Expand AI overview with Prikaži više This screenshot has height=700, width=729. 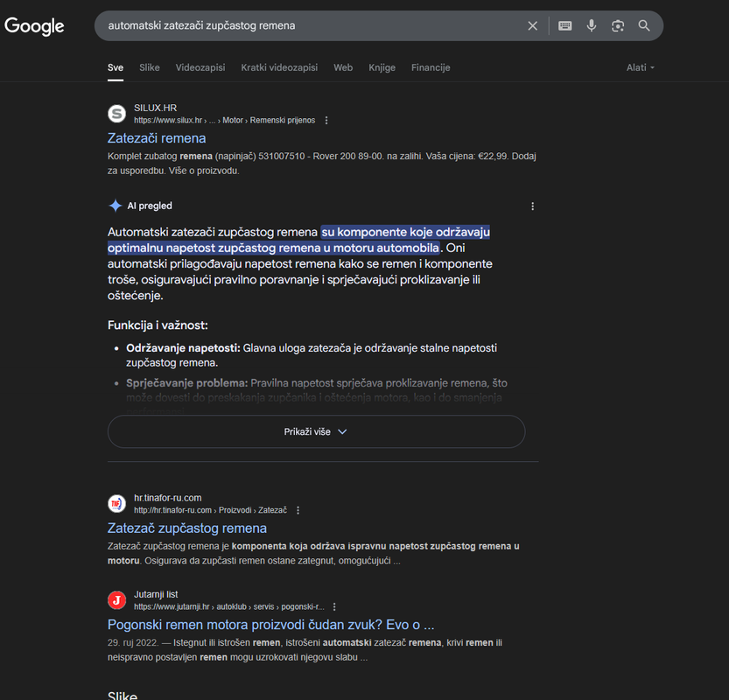click(316, 431)
